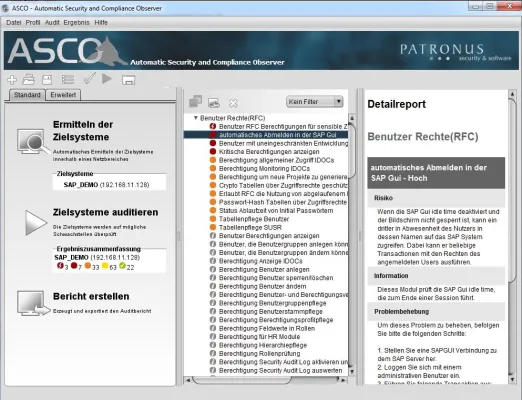Click the orange result count icon
This screenshot has height=400, width=522.
pos(88,266)
